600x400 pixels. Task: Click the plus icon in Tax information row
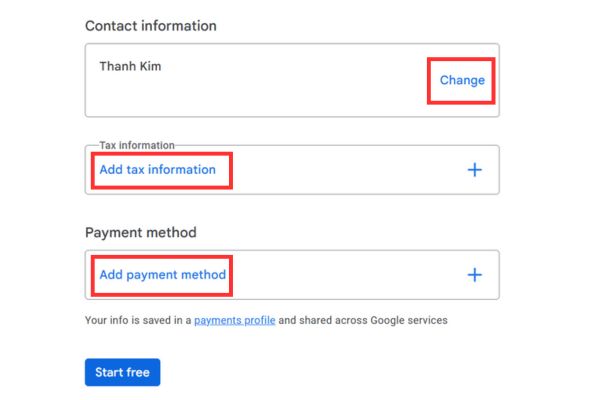click(475, 170)
